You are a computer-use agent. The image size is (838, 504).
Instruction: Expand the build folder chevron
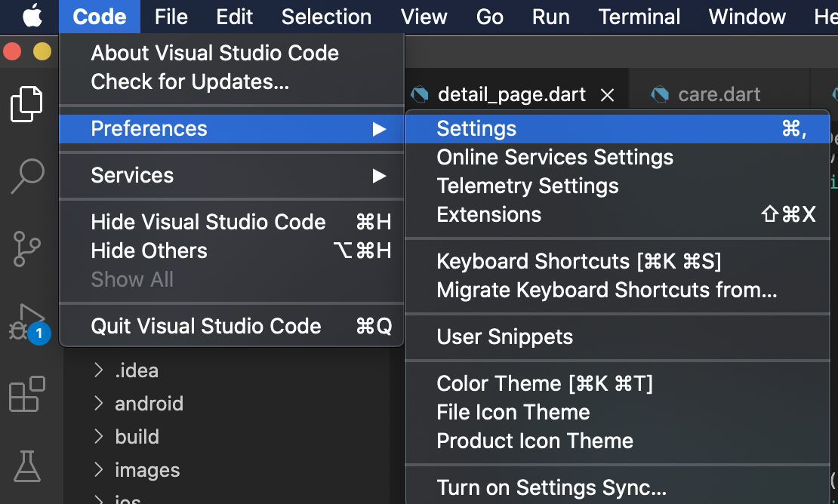[x=98, y=437]
